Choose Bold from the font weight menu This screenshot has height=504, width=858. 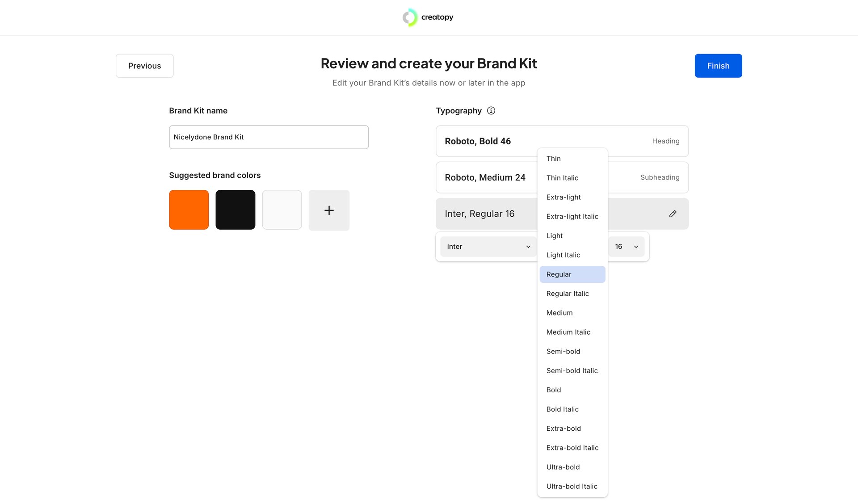click(x=553, y=390)
